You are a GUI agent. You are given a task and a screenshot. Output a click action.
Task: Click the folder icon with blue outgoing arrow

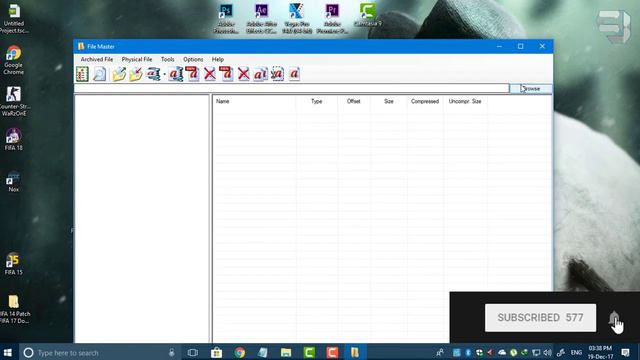119,74
